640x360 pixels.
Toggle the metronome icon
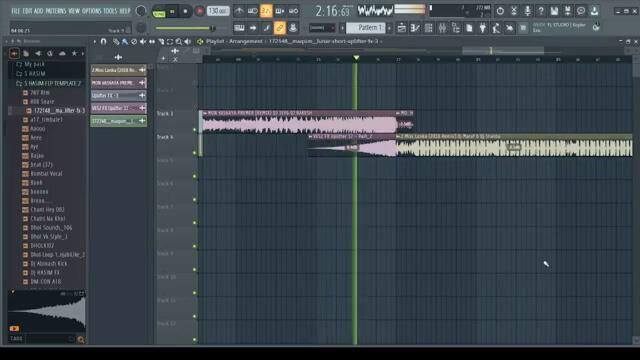[239, 11]
